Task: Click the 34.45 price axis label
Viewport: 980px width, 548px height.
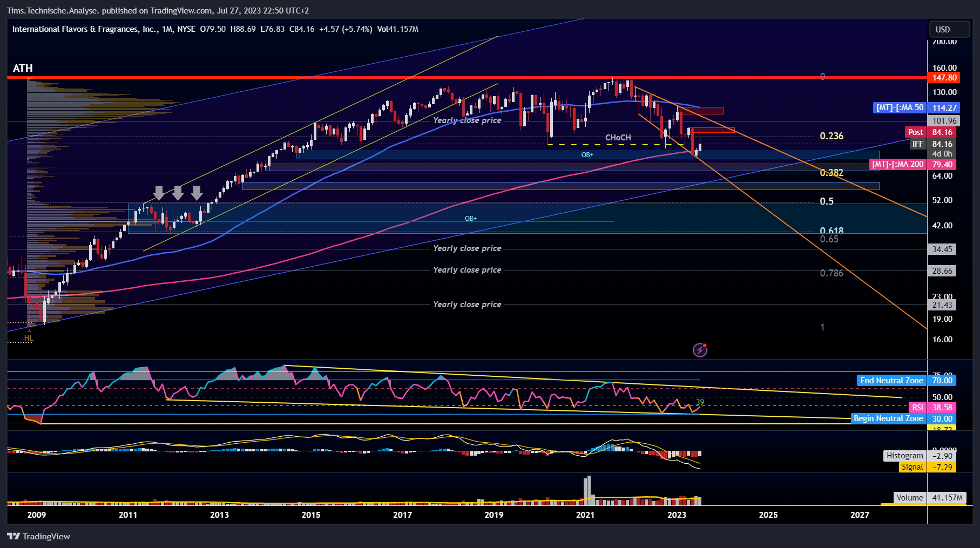Action: coord(942,249)
